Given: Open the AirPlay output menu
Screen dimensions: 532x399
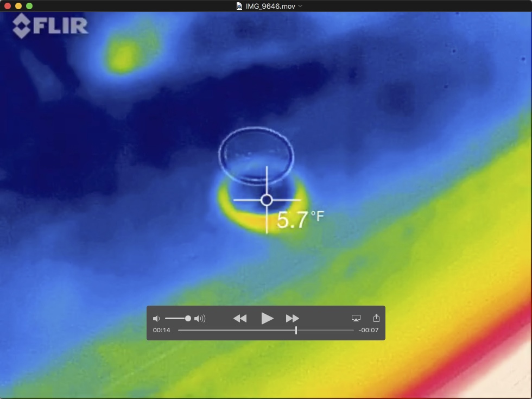Looking at the screenshot, I should point(356,319).
